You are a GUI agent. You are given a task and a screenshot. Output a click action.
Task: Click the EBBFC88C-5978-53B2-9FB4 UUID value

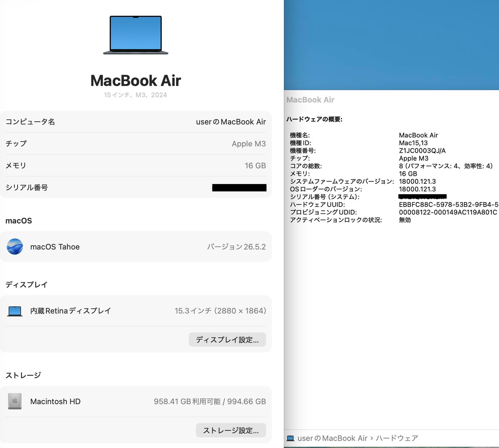click(x=448, y=204)
